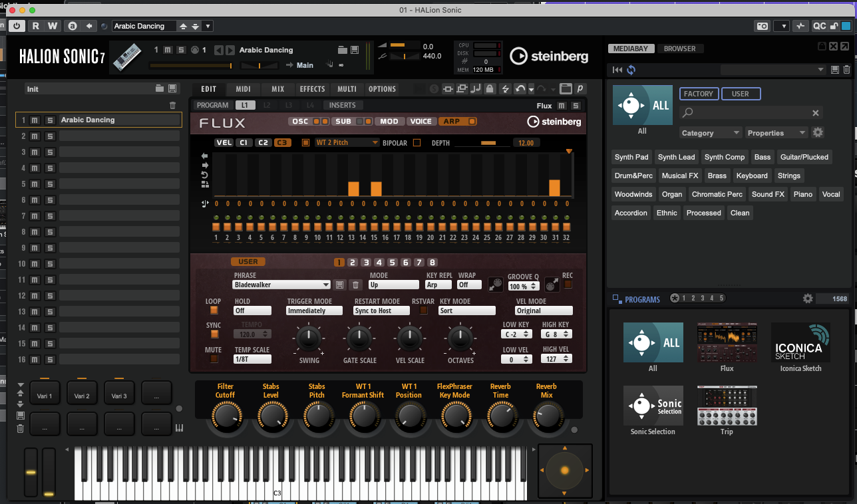857x504 pixels.
Task: Open the Vel Mode dropdown set to Original
Action: (x=544, y=311)
